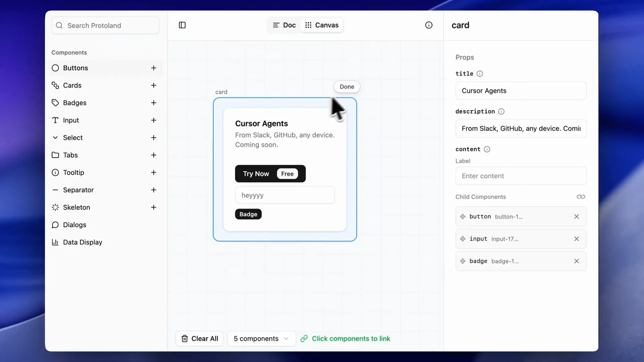The height and width of the screenshot is (362, 644).
Task: Switch to the Canvas view
Action: pos(322,25)
